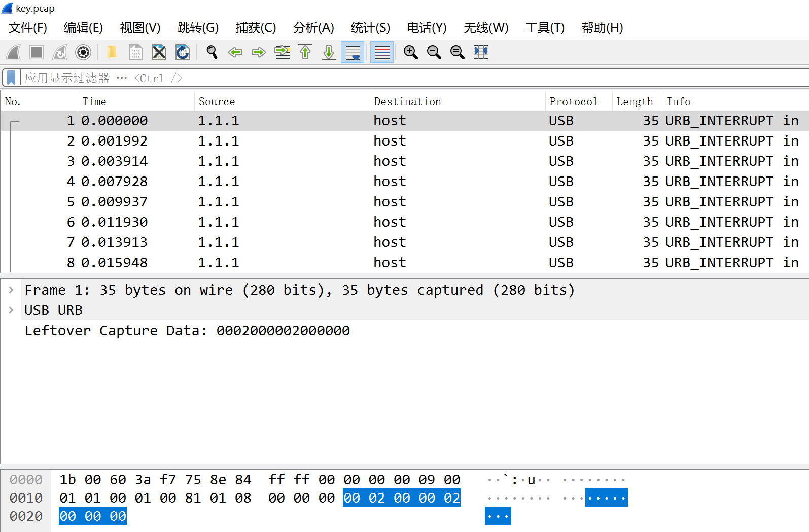
Task: Select packet 7 at time 0.013913
Action: (x=405, y=242)
